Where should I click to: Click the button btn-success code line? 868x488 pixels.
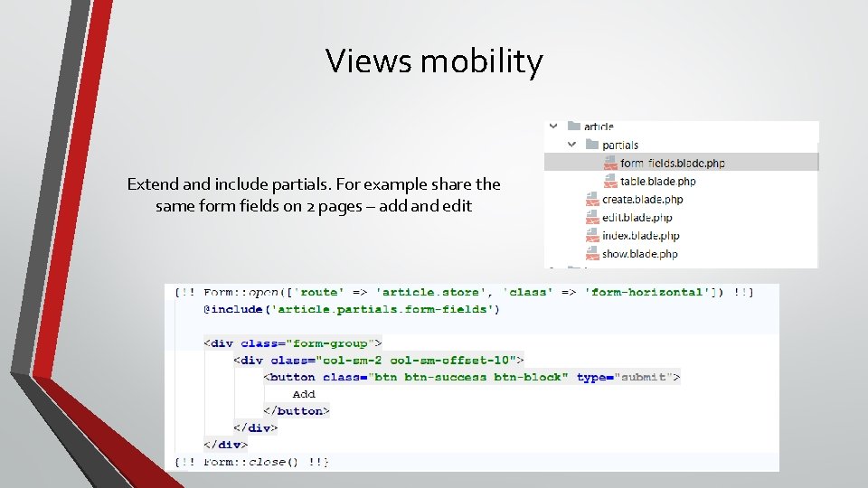[x=472, y=378]
